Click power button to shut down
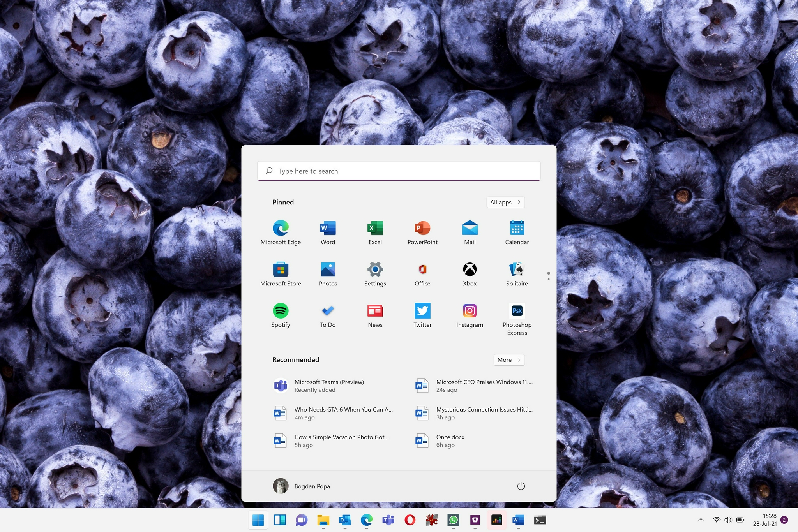The height and width of the screenshot is (532, 798). (521, 486)
